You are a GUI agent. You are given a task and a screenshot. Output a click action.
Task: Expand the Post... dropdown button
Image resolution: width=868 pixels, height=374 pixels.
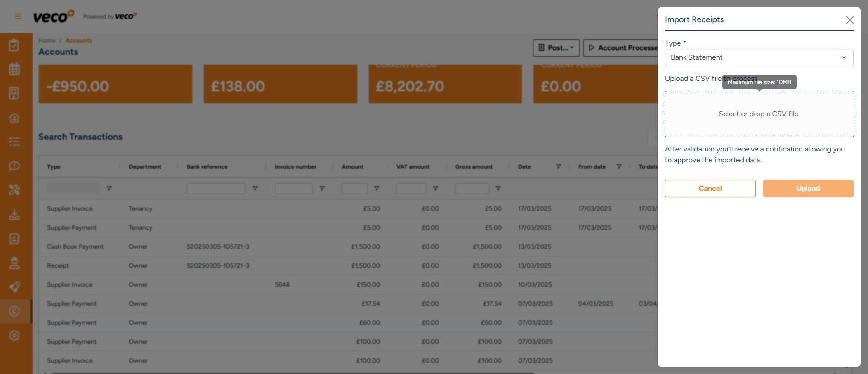pos(556,48)
